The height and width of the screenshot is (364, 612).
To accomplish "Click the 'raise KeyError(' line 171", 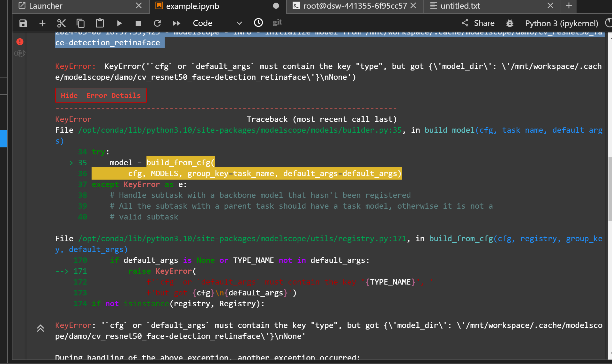I will tap(162, 271).
